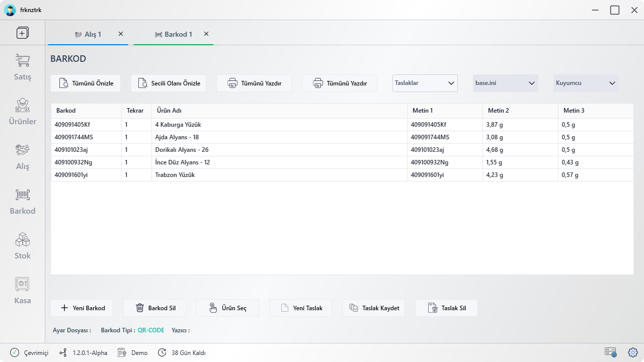
Task: Open the Alış sidebar section
Action: tap(23, 156)
